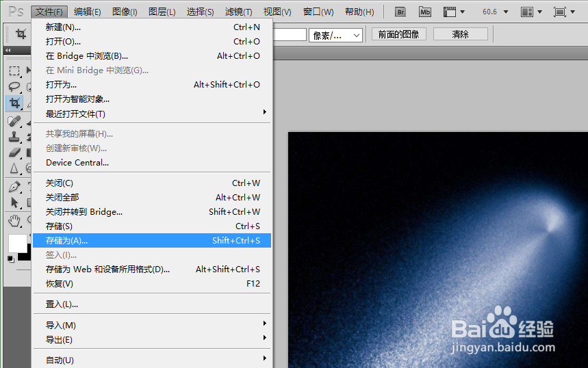This screenshot has width=588, height=368.
Task: Click the 清除 button
Action: point(461,34)
